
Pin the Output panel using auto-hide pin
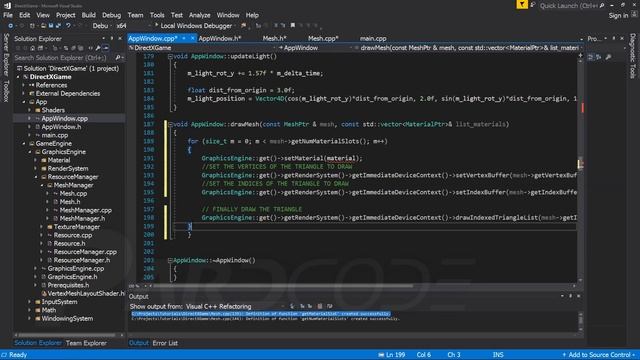coord(571,296)
